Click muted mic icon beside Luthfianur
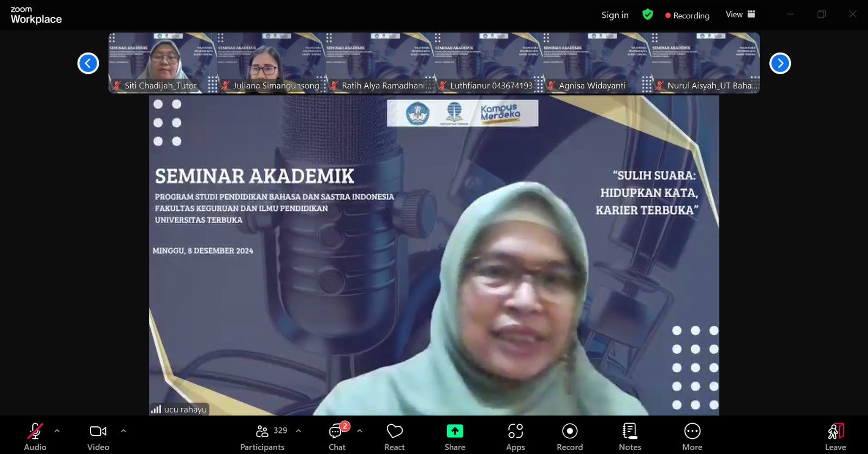Screen dimensions: 868x454 pos(443,85)
